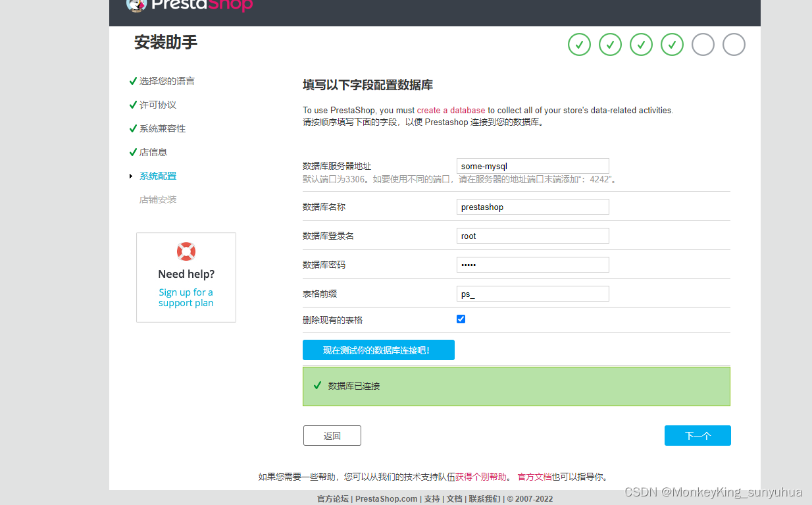Viewport: 812px width, 505px height.
Task: Click the 数据库已连接 status message
Action: click(x=354, y=386)
